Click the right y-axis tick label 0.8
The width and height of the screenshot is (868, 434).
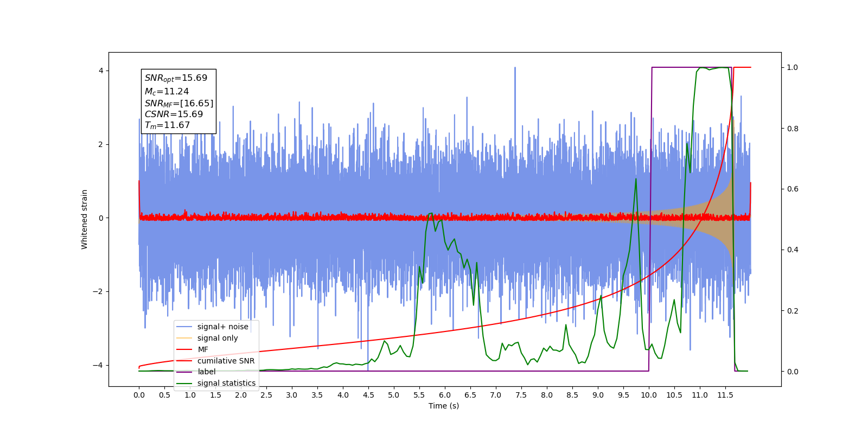[x=793, y=129]
